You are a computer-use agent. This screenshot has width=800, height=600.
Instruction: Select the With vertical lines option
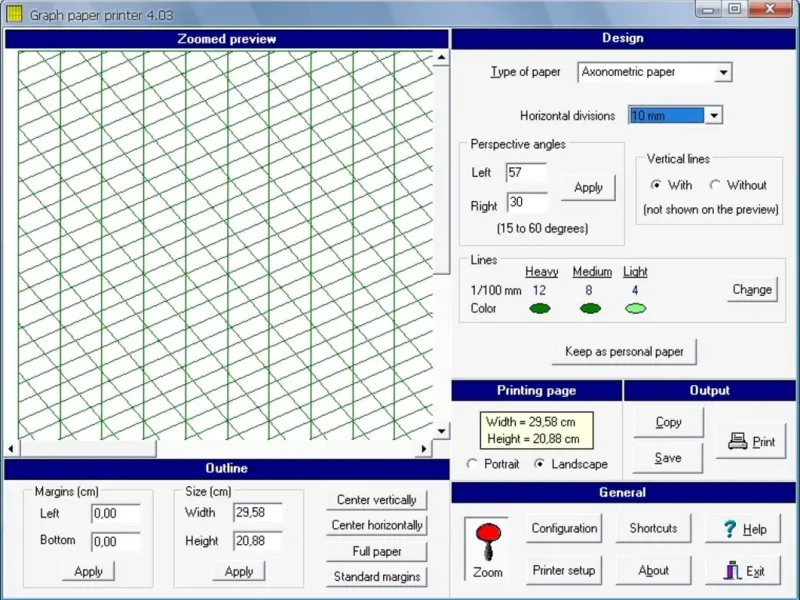point(656,185)
